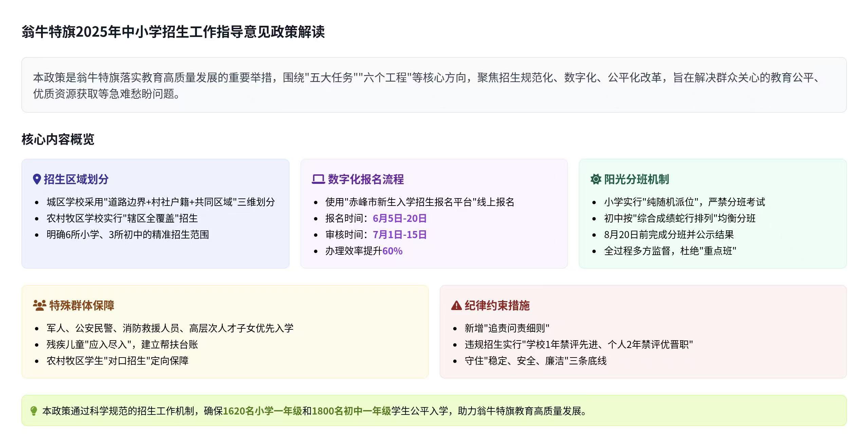Image resolution: width=868 pixels, height=442 pixels.
Task: Click the lightbulb icon in the green summary bar
Action: pos(34,411)
